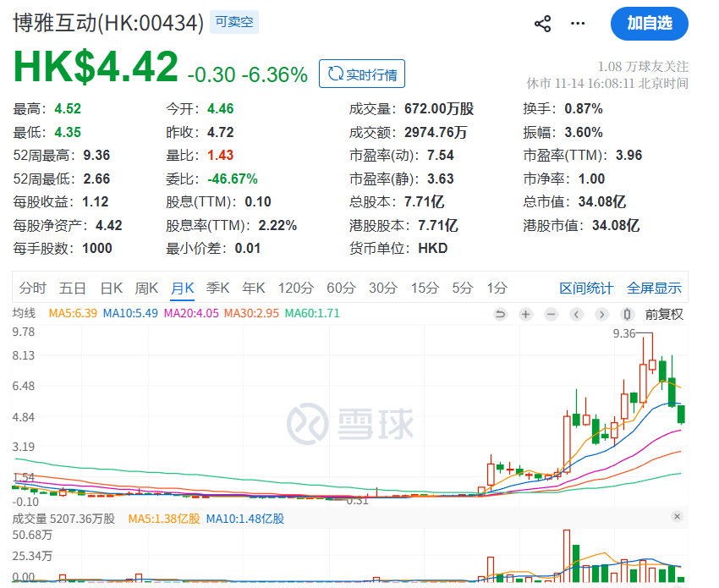Click the candlestick style icon

pyautogui.click(x=627, y=314)
